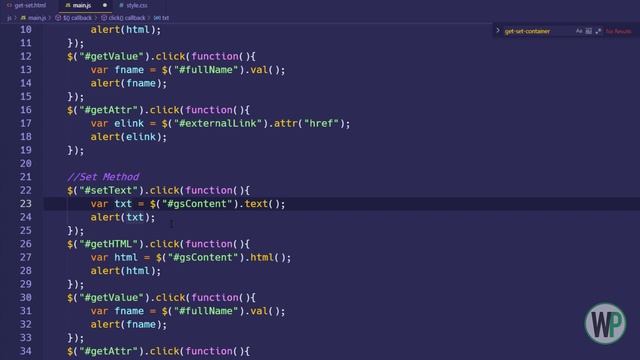The width and height of the screenshot is (640, 360).
Task: Expand the find widget replace toggle
Action: 498,31
